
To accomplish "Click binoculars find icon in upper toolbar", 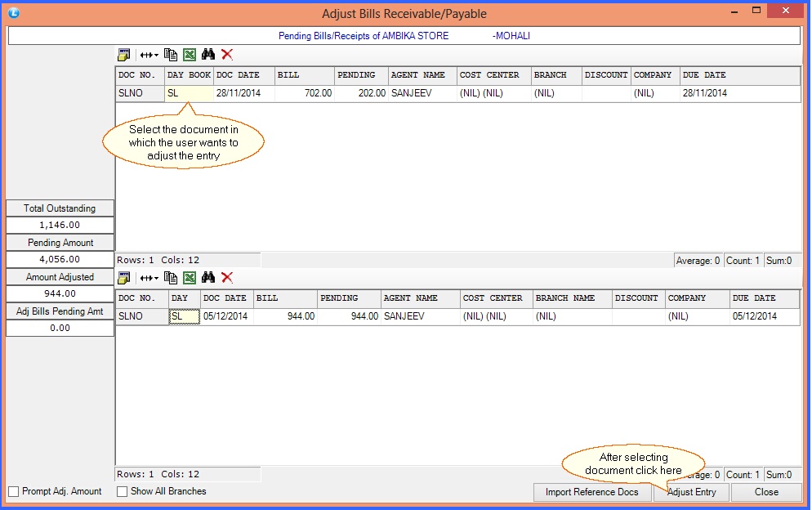I will coord(208,54).
